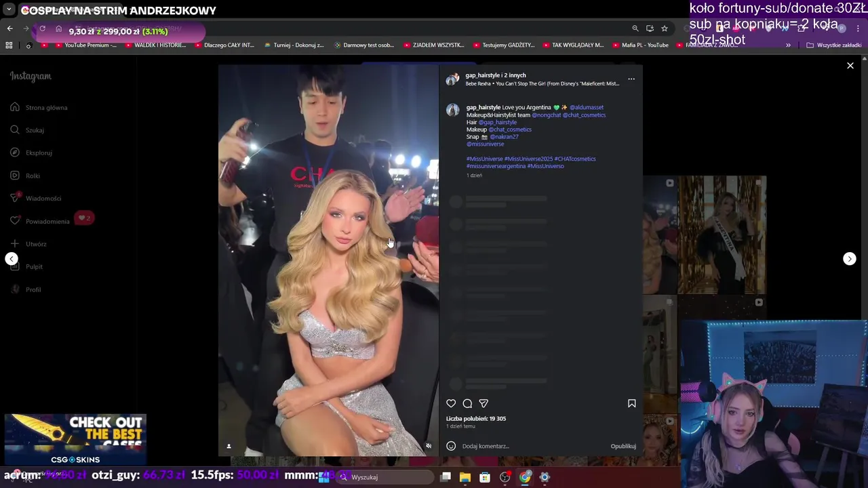868x488 pixels.
Task: Open the 'Turniej - Dokonuj z...' bookmark
Action: (293, 45)
